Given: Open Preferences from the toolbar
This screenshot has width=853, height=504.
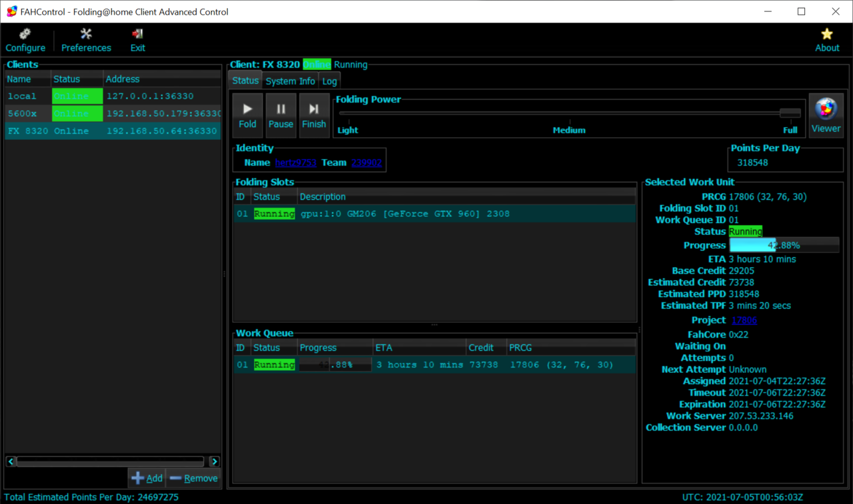Looking at the screenshot, I should (86, 40).
